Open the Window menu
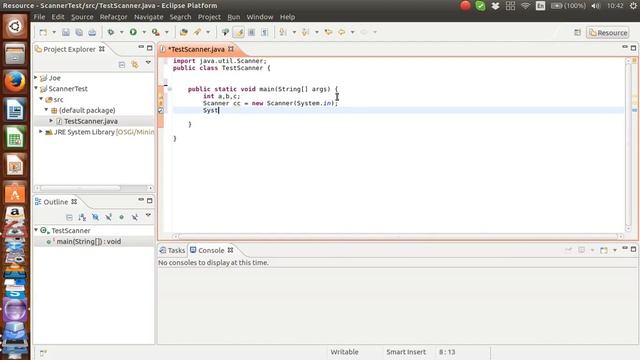The image size is (640, 360). click(x=260, y=17)
